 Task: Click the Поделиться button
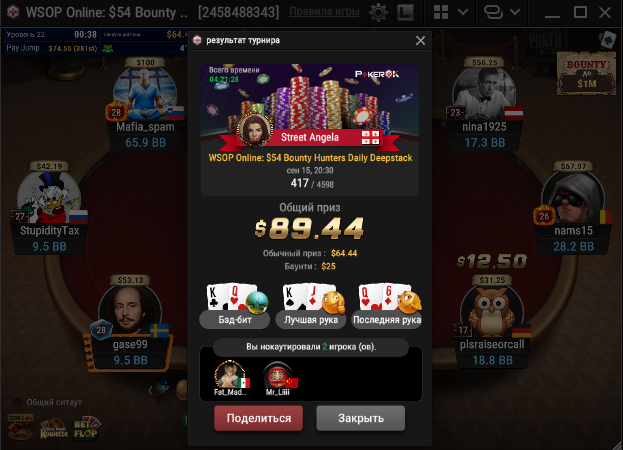(259, 418)
